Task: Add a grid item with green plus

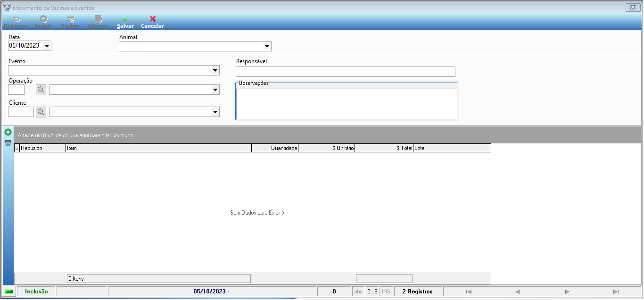Action: click(8, 133)
